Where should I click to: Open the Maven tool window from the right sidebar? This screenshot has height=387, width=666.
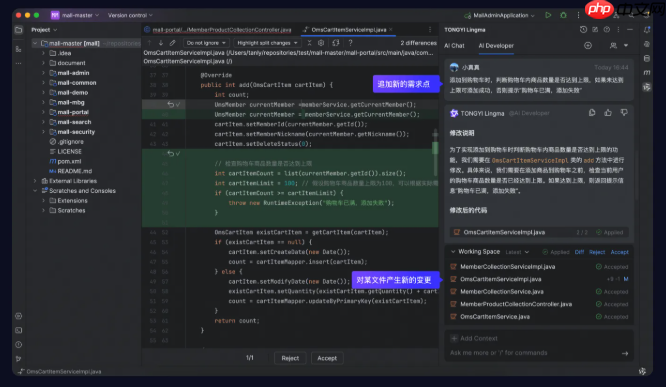[646, 73]
